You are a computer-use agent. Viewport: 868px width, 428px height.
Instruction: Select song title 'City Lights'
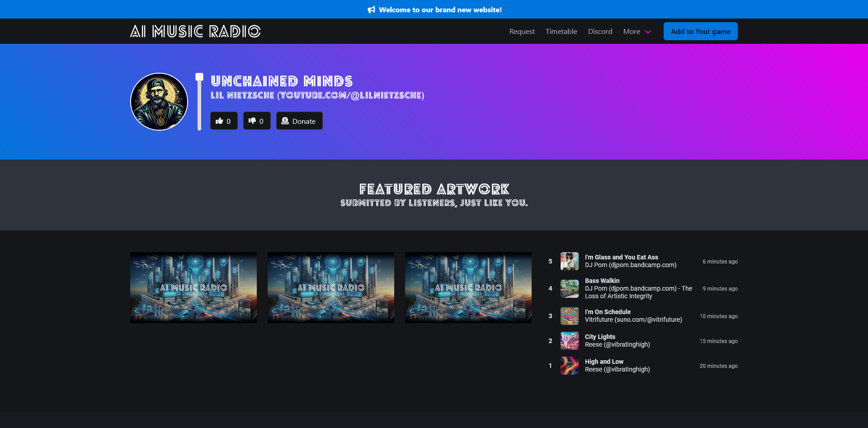point(600,337)
